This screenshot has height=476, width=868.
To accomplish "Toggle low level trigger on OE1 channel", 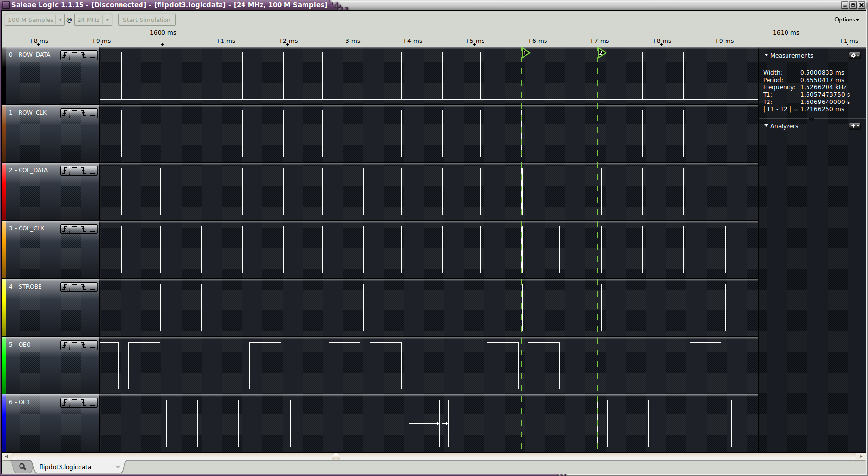I will (x=93, y=403).
